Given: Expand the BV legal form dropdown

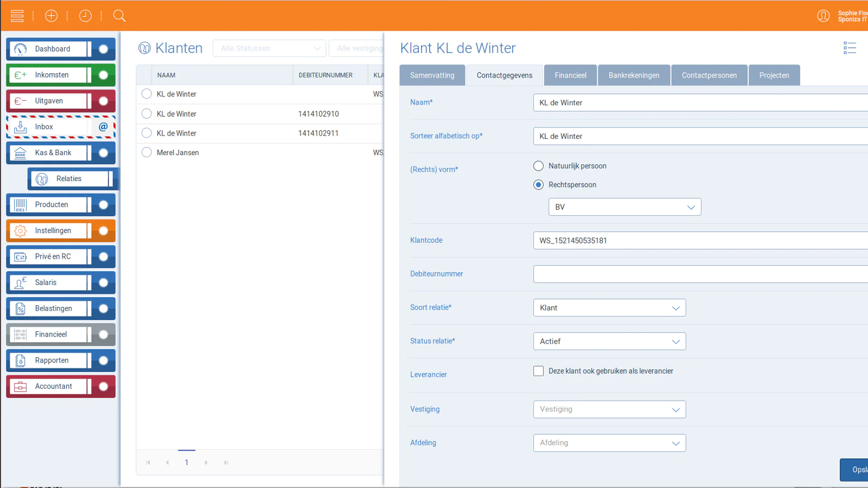Looking at the screenshot, I should click(624, 207).
